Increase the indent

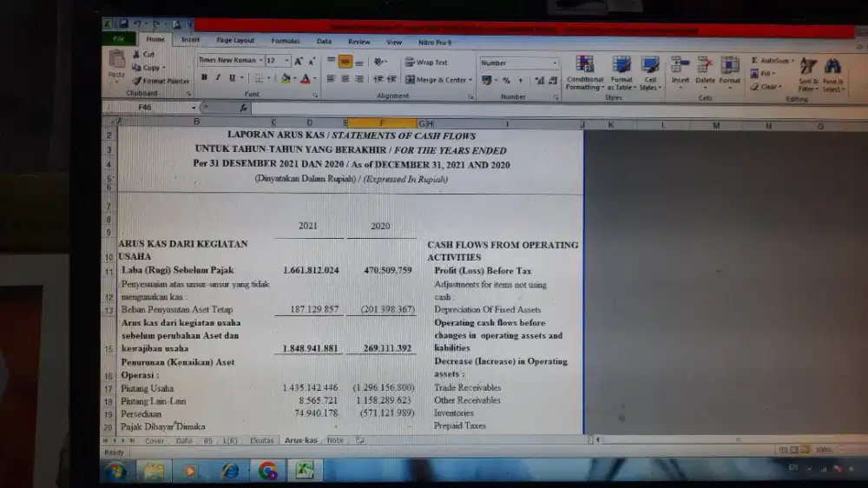(x=392, y=79)
